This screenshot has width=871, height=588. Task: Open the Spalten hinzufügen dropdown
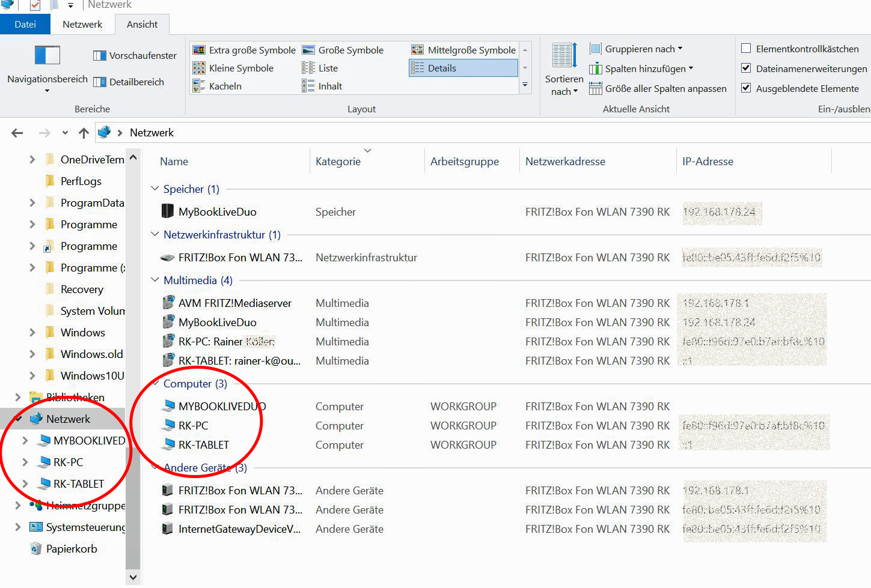click(x=641, y=68)
